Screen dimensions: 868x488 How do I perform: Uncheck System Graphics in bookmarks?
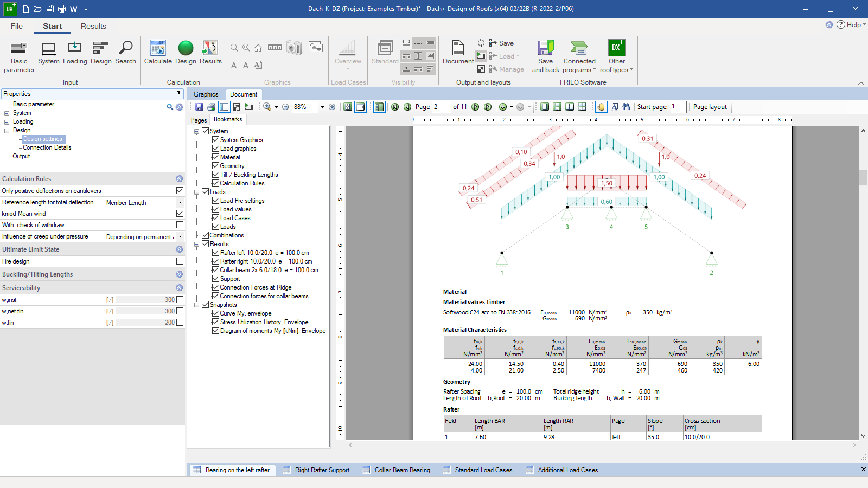(x=215, y=140)
